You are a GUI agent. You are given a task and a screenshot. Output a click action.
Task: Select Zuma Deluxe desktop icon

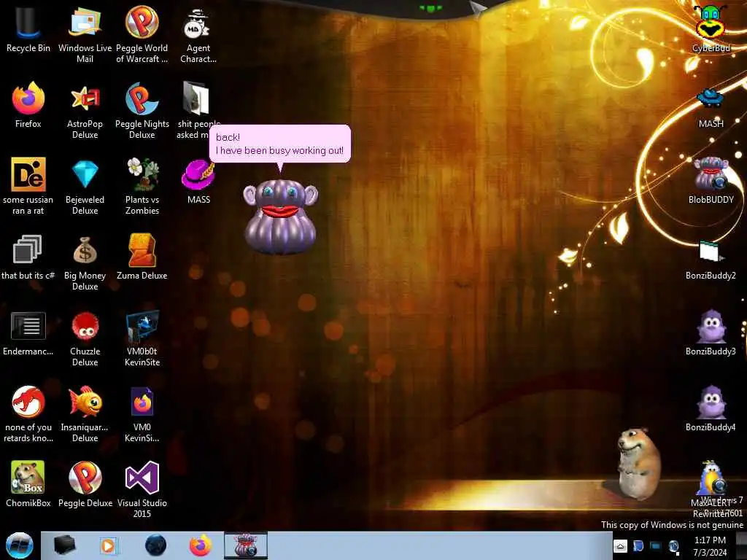point(142,257)
